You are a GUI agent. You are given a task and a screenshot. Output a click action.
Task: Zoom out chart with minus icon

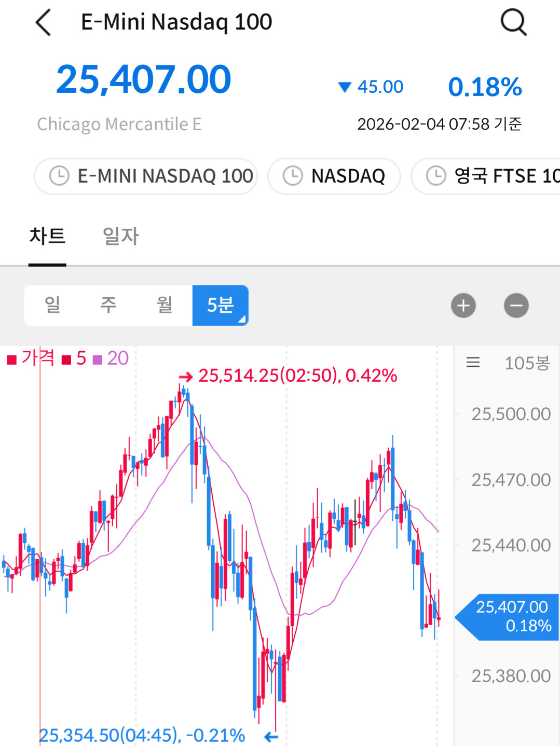click(516, 306)
